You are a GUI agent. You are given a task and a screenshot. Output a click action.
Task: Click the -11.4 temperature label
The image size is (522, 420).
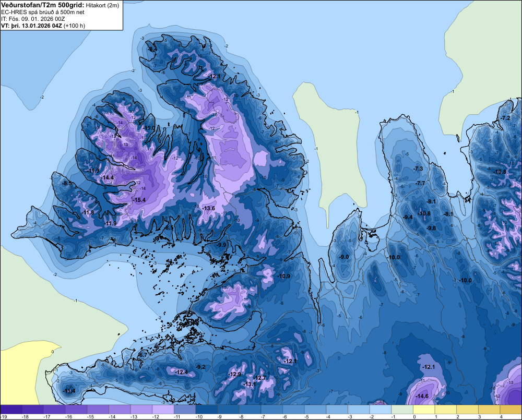tap(69, 391)
